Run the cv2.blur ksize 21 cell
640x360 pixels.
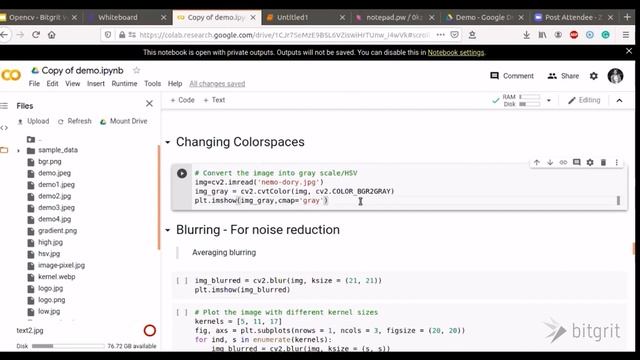pyautogui.click(x=182, y=281)
